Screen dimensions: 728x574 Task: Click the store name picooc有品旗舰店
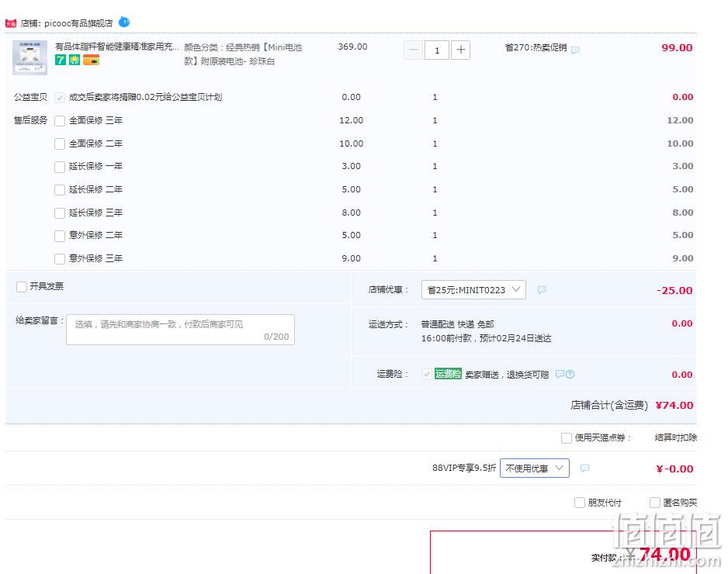(x=78, y=23)
